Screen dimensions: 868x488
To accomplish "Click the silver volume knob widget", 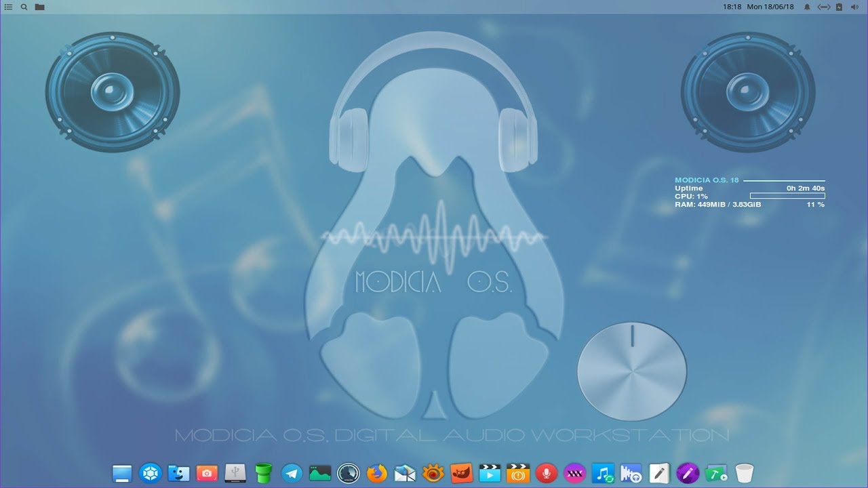I will pyautogui.click(x=632, y=372).
